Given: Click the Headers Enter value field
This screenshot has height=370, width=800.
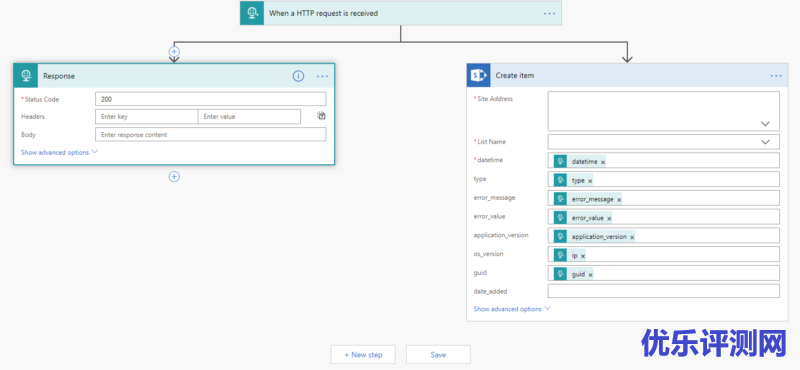Looking at the screenshot, I should pyautogui.click(x=249, y=117).
